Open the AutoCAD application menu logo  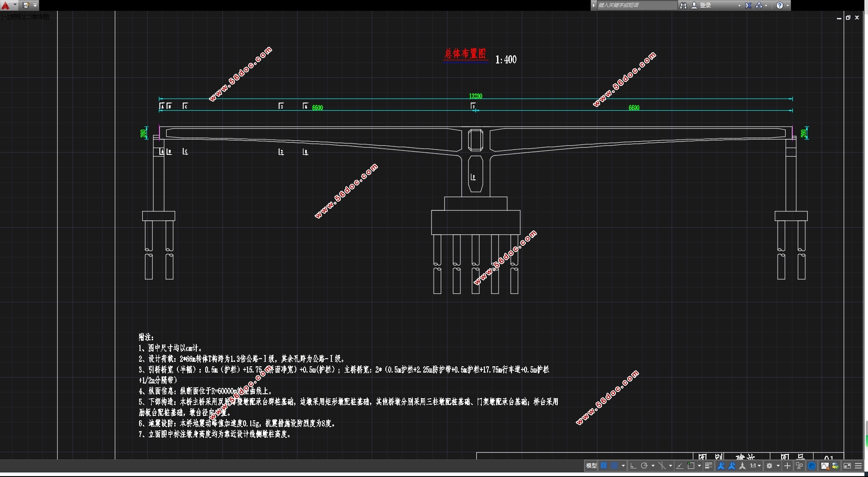pyautogui.click(x=5, y=5)
